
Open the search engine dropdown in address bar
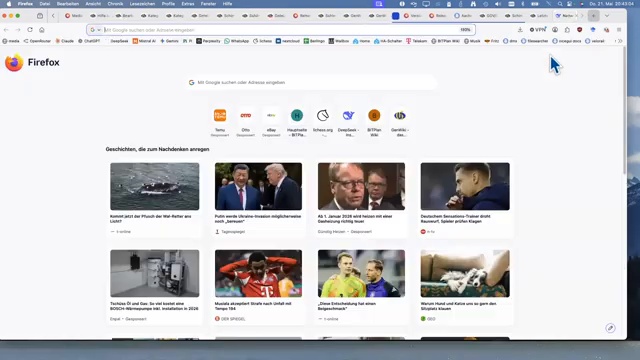pos(96,30)
